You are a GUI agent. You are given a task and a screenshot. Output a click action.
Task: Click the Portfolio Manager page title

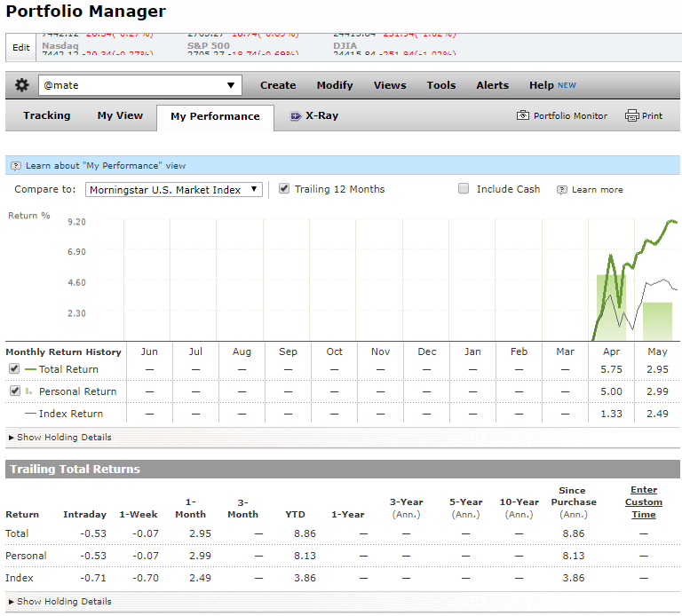85,12
